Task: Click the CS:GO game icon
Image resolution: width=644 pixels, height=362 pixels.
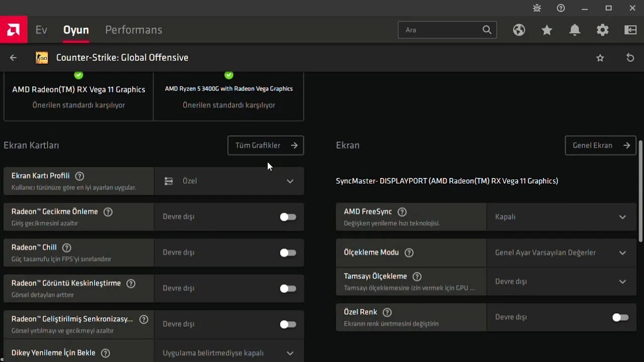Action: point(42,58)
